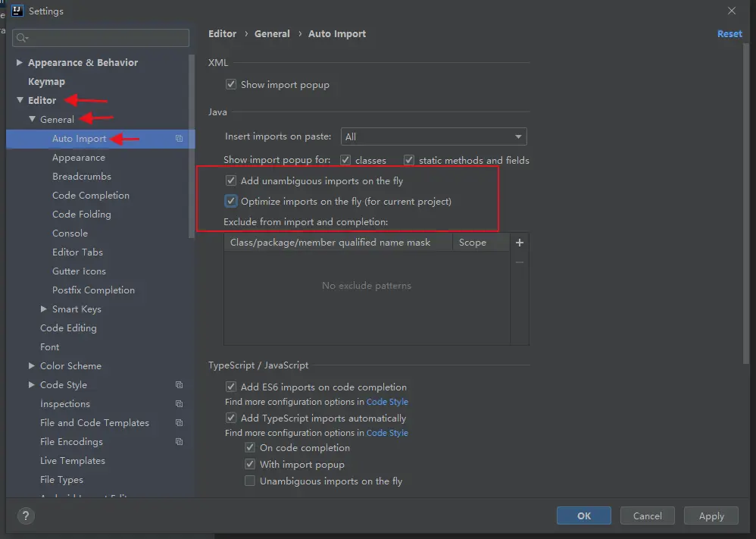This screenshot has height=539, width=756.
Task: Click the General breadcrumb segment
Action: pos(272,34)
